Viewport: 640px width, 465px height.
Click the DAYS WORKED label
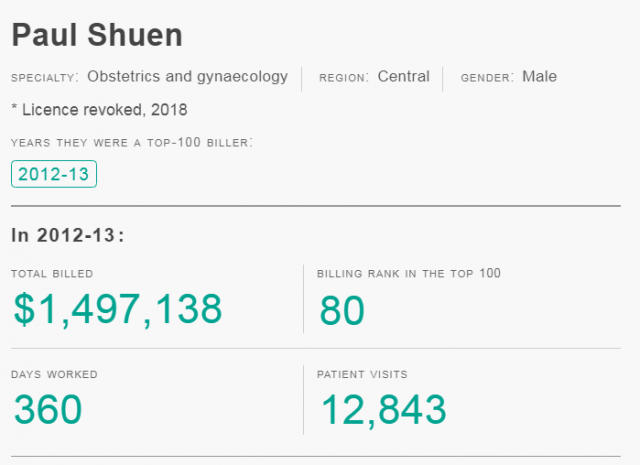tap(54, 374)
